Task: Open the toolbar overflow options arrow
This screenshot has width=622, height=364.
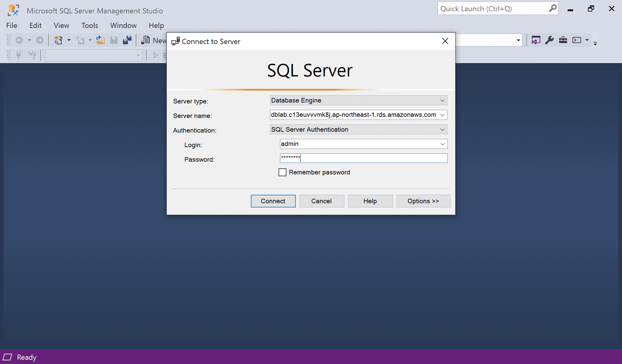Action: (x=595, y=44)
